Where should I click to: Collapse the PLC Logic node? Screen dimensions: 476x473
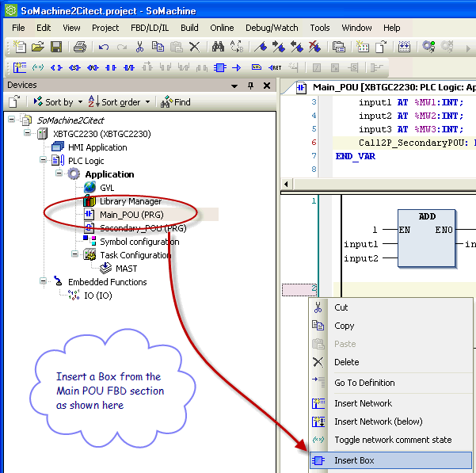tap(43, 160)
